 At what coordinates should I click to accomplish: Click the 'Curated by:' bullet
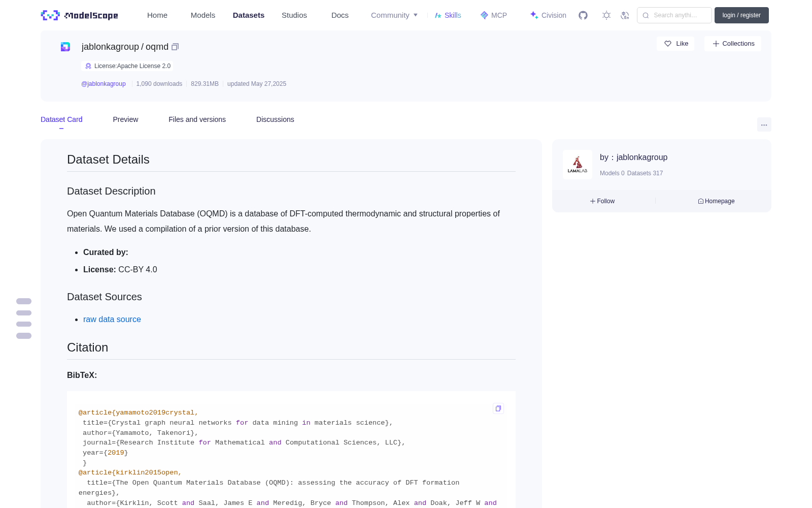coord(106,252)
